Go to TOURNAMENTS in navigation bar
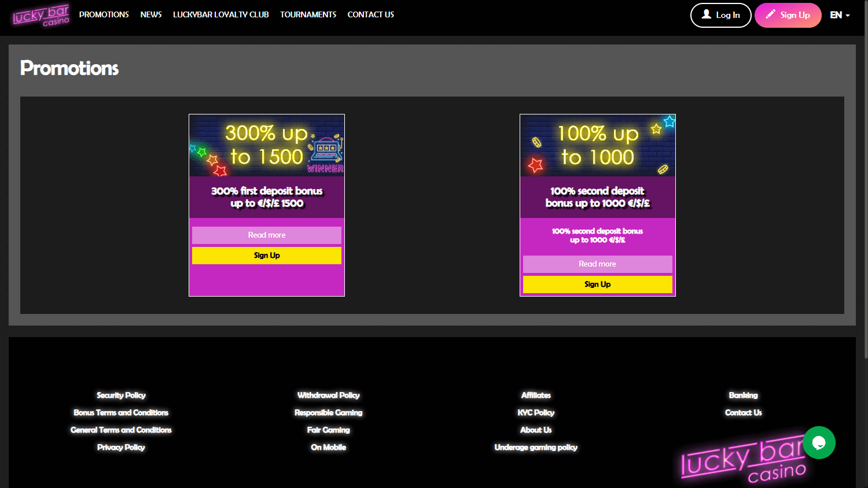868x488 pixels. click(x=308, y=14)
